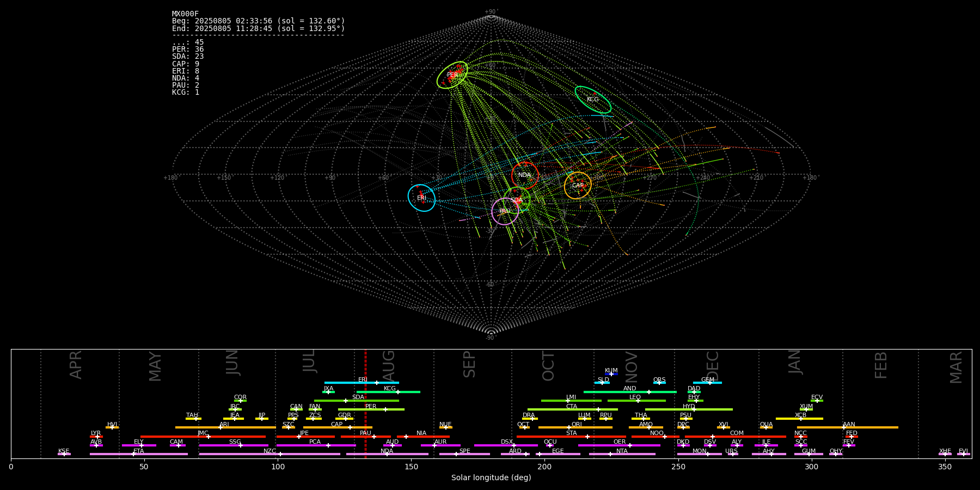Click the JMC shower bar in timeline

[203, 436]
